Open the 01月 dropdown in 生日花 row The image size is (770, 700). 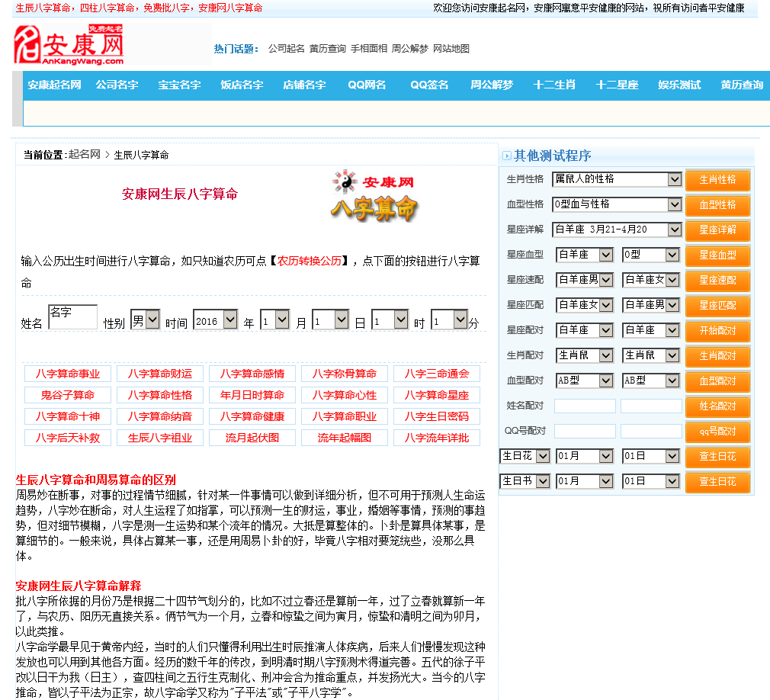(x=585, y=456)
